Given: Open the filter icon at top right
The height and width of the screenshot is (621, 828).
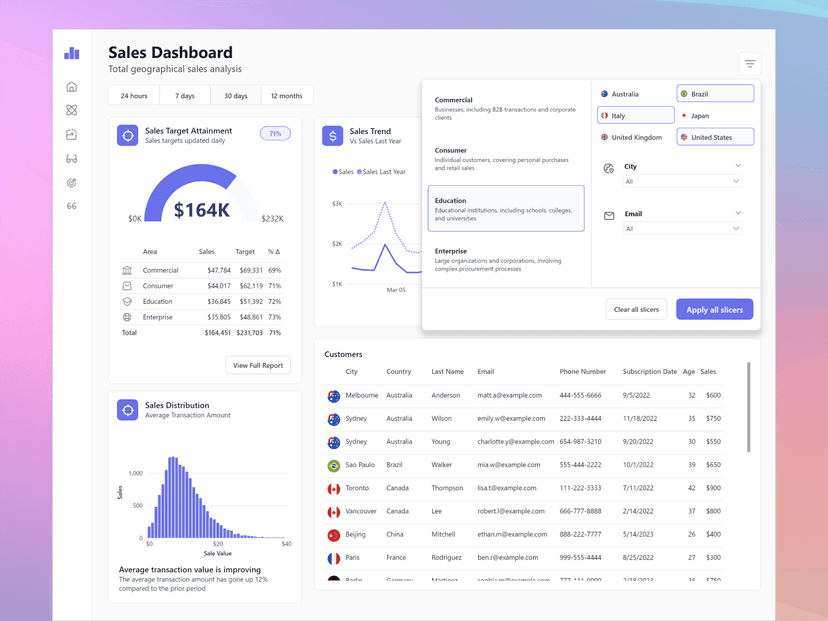Looking at the screenshot, I should pos(750,63).
